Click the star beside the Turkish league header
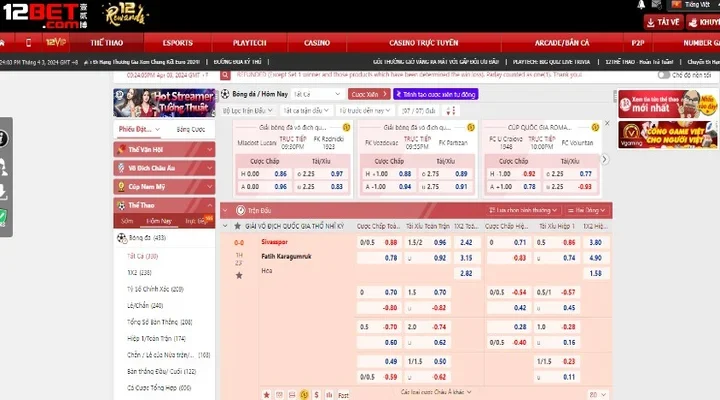This screenshot has width=720, height=400. tap(238, 226)
